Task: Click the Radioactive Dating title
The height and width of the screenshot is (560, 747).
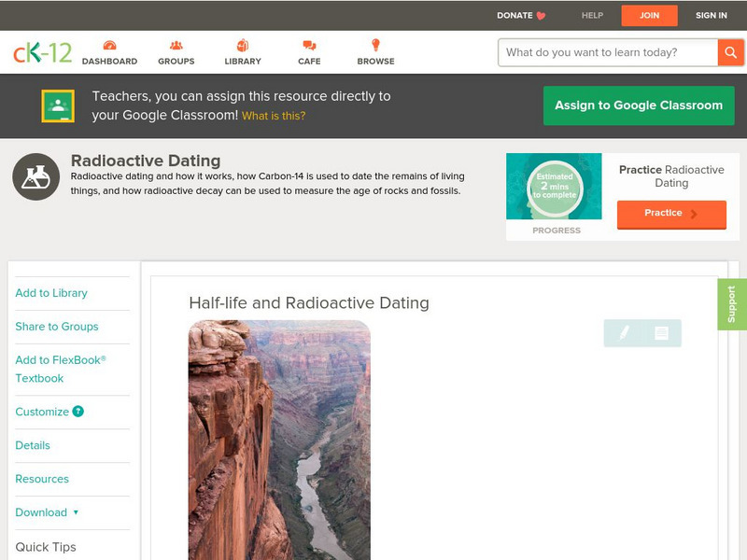Action: click(146, 161)
